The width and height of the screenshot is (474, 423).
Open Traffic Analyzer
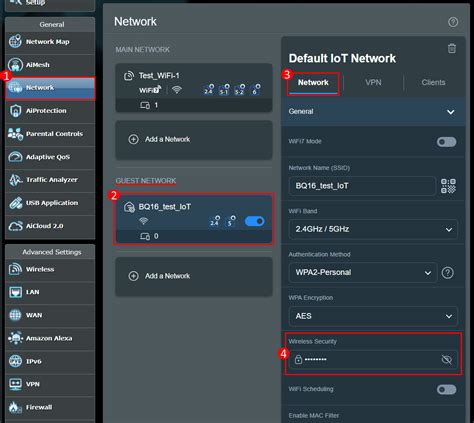[x=50, y=180]
